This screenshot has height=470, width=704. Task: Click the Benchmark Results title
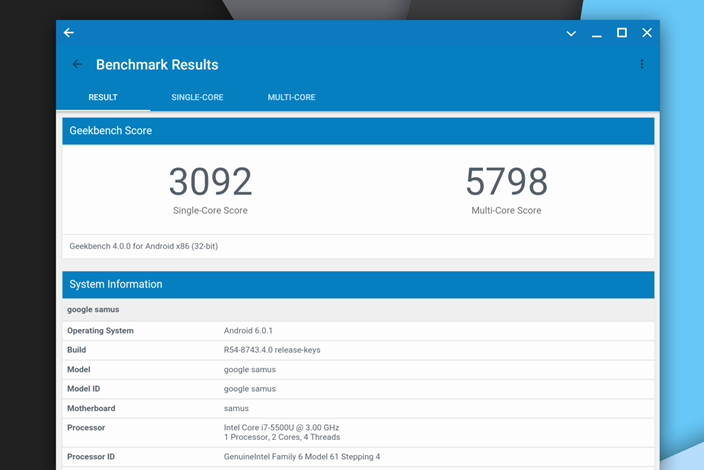[157, 65]
